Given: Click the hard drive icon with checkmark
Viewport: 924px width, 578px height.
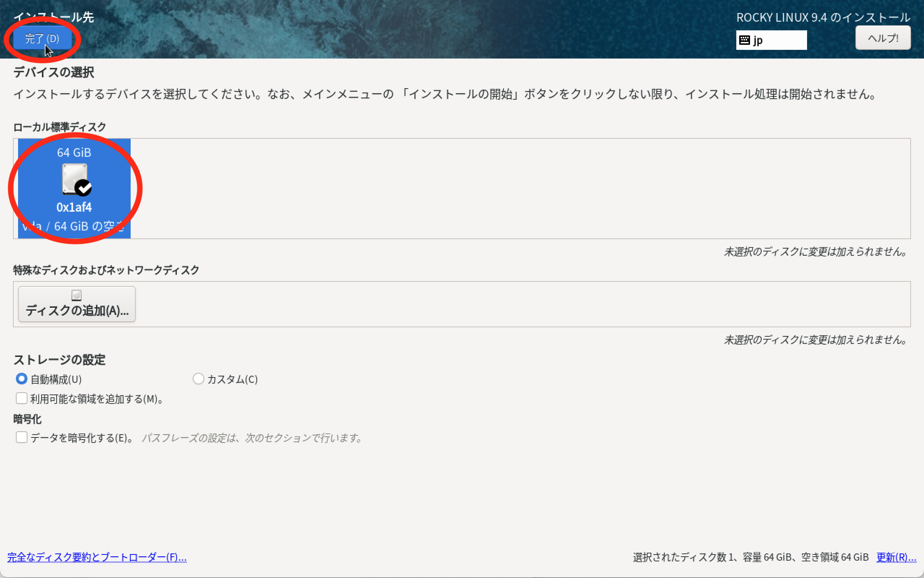Looking at the screenshot, I should (x=77, y=179).
